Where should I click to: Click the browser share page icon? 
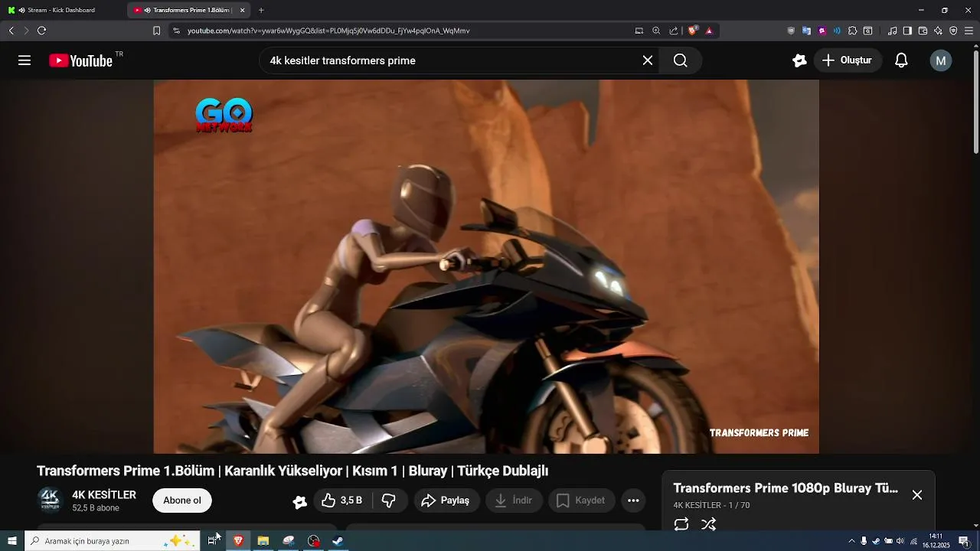point(674,31)
